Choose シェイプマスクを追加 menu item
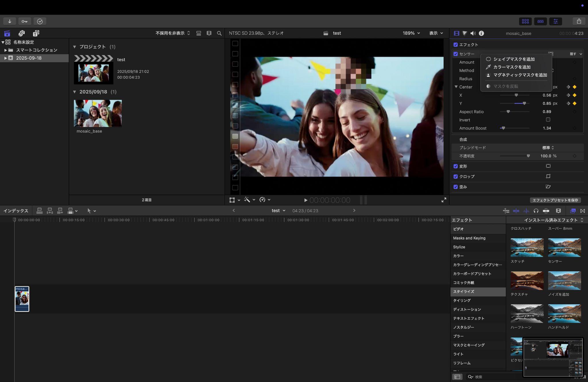The image size is (588, 382). [x=514, y=59]
